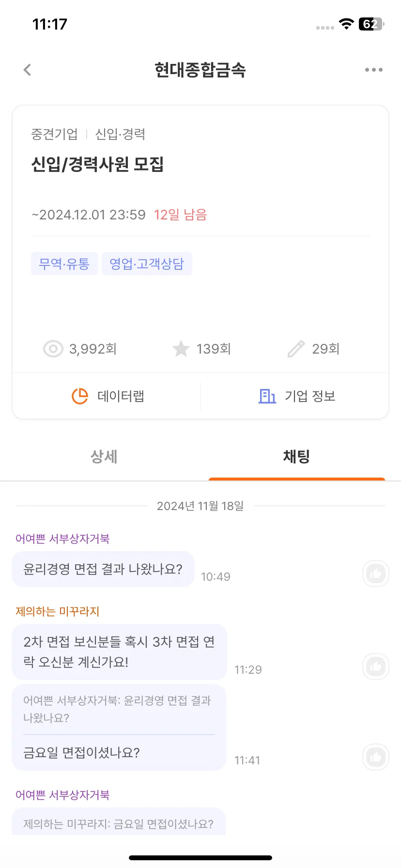
Task: Tap the quoted 윤리경영 면접 reply preview
Action: (118, 709)
